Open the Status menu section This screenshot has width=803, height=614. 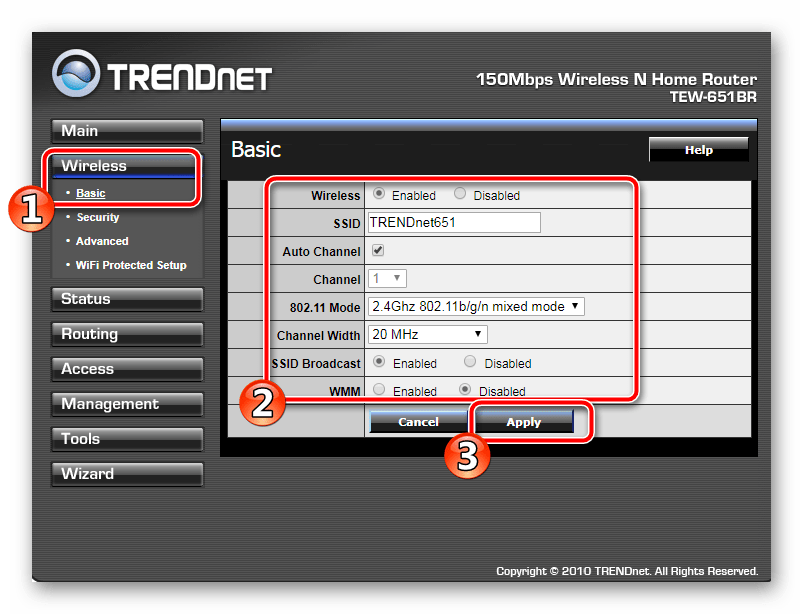(x=127, y=299)
